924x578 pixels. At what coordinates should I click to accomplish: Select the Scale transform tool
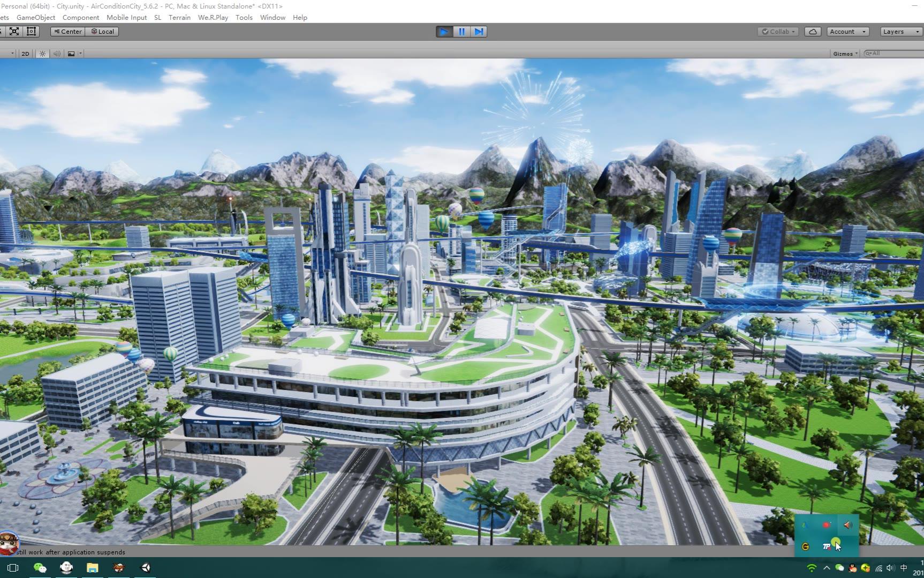click(14, 32)
